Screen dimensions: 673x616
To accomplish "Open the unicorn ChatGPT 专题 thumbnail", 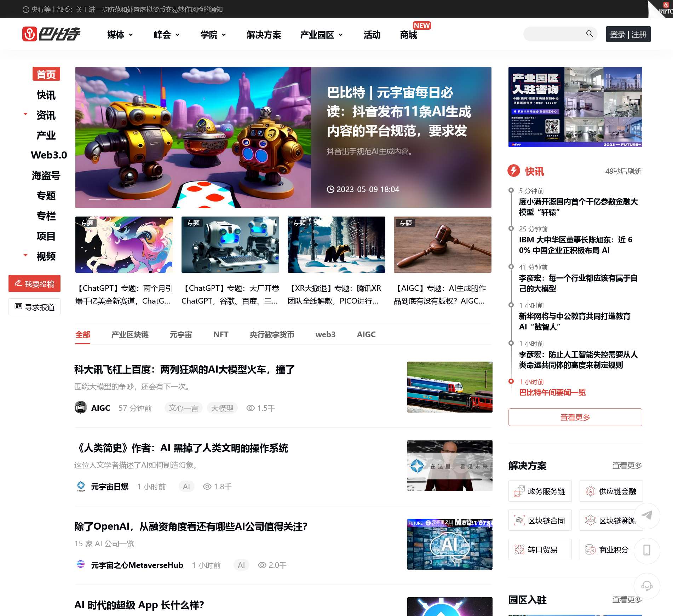I will coord(124,244).
